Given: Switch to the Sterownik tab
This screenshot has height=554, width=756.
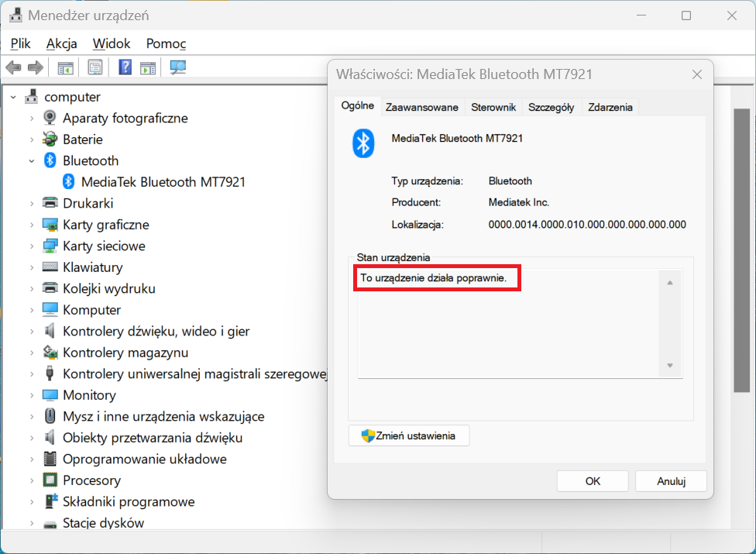Looking at the screenshot, I should click(x=493, y=107).
